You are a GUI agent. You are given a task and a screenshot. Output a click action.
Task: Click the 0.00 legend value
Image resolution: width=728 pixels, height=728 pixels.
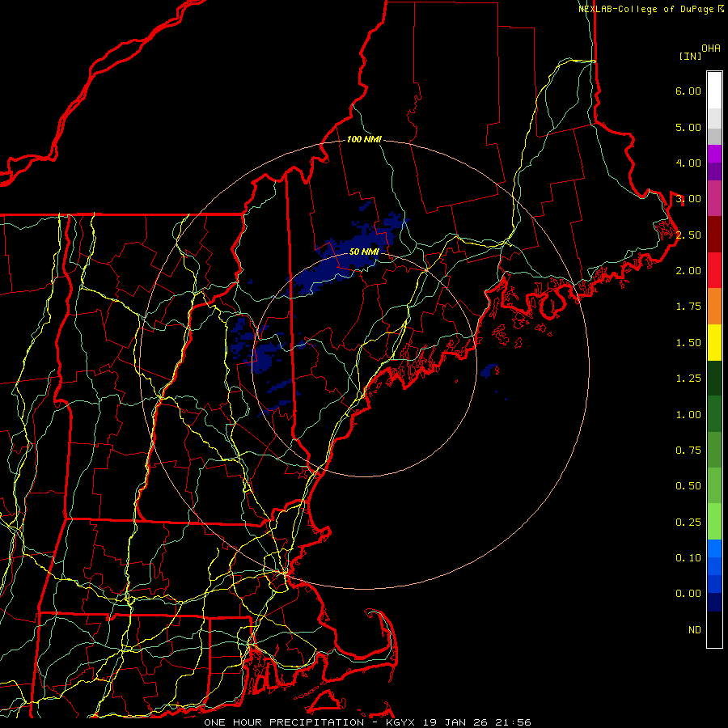[x=688, y=594]
